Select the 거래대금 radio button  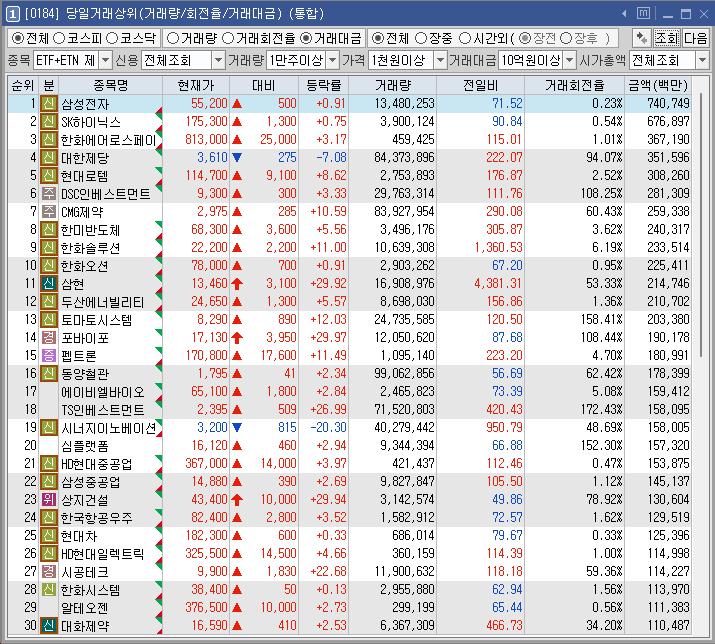tap(306, 38)
